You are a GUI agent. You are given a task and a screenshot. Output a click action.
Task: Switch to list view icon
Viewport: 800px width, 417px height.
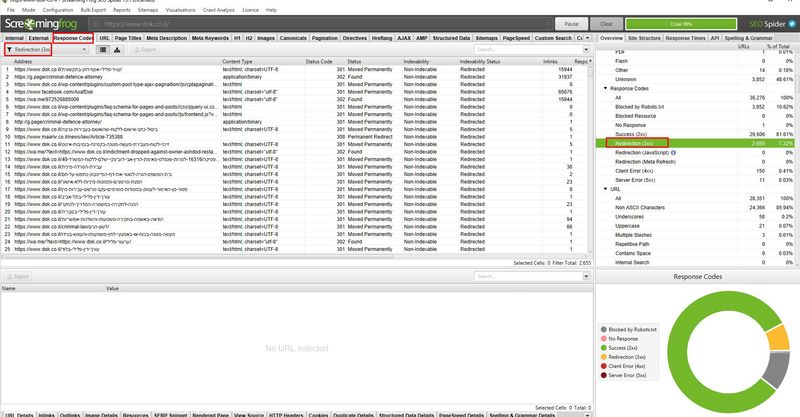[x=103, y=50]
